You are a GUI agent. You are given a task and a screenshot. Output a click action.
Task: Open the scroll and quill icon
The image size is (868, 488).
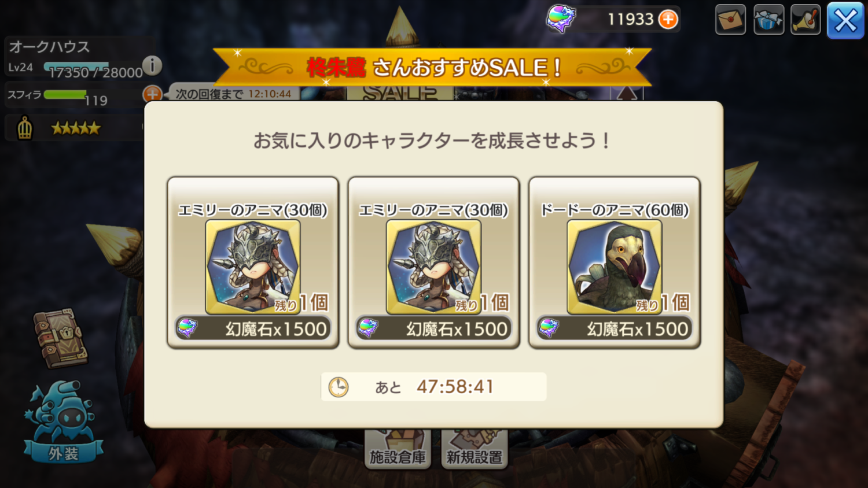point(806,20)
